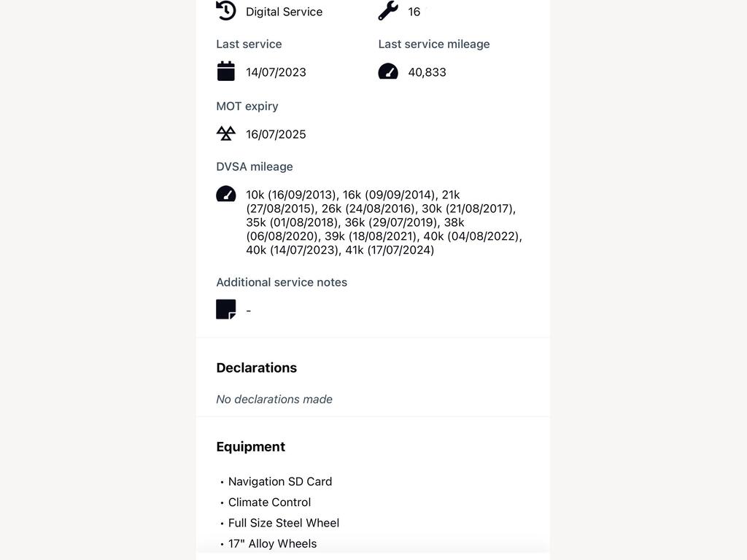
Task: Select the 14/07/2023 last service date
Action: tap(276, 72)
